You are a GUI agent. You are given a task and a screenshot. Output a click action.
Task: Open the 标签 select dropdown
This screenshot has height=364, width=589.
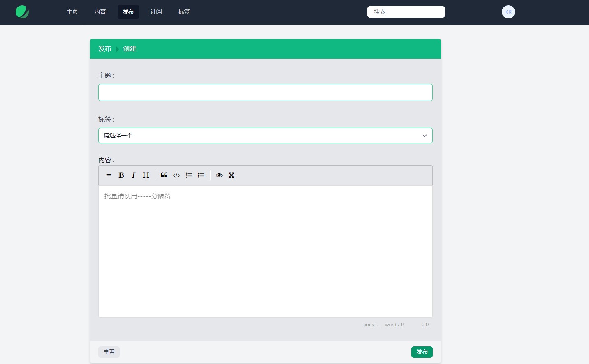265,136
